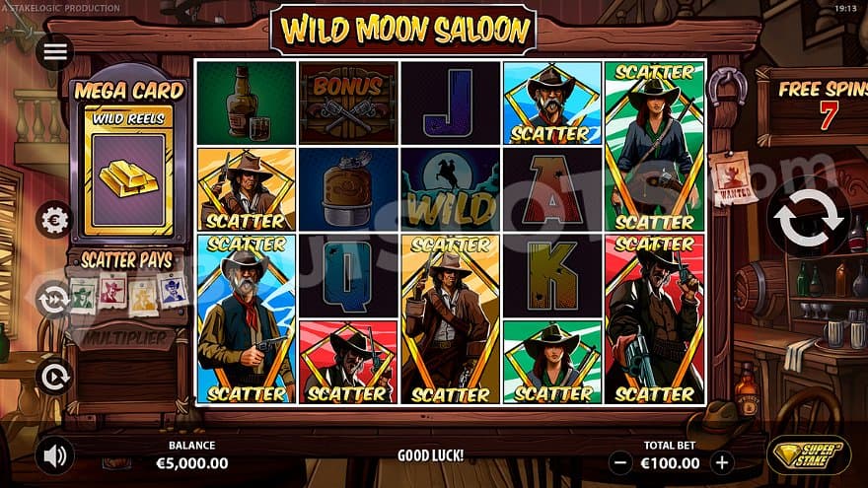
Task: Click the Total Bet amount €100.00
Action: (x=670, y=463)
